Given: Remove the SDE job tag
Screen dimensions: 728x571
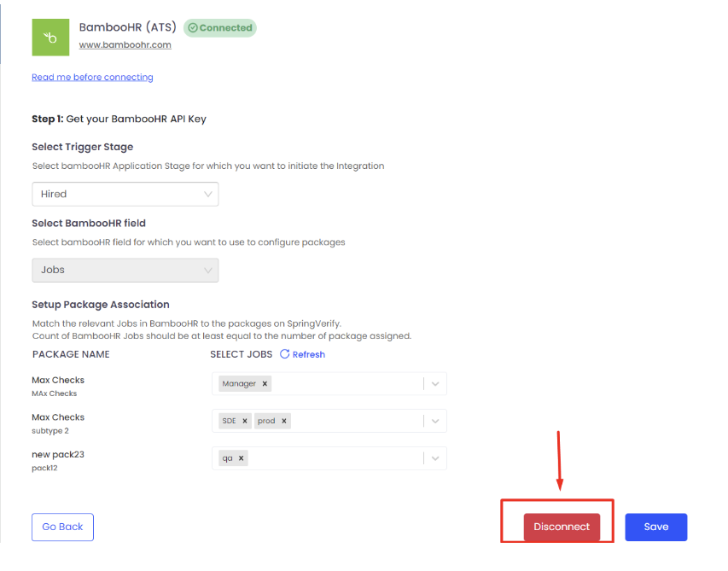Looking at the screenshot, I should coord(245,421).
